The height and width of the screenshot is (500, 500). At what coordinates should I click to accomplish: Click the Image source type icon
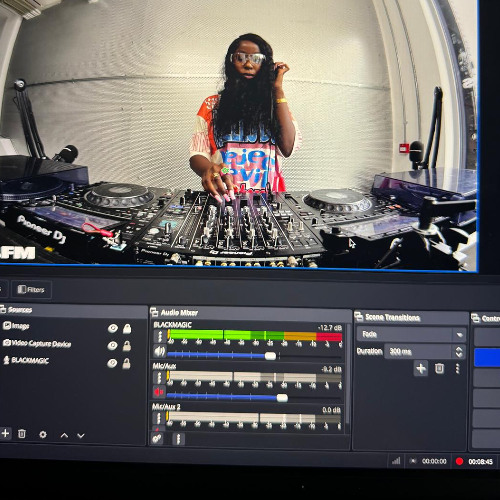coord(7,325)
